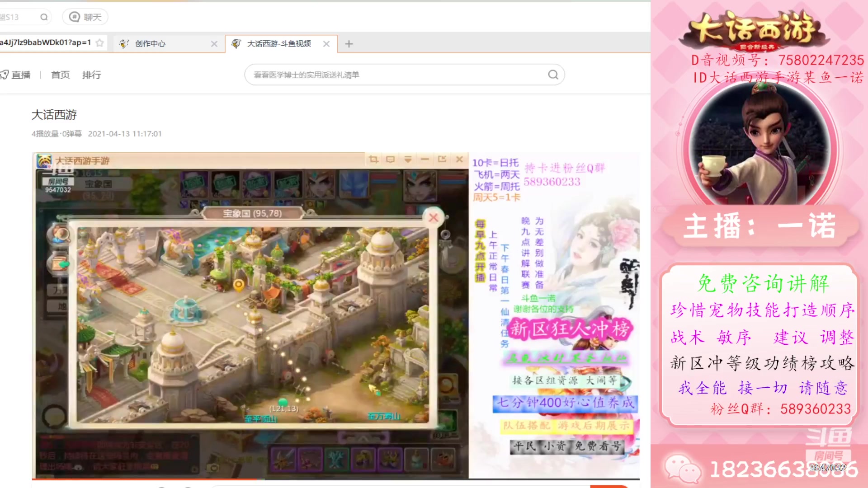This screenshot has width=868, height=488.
Task: Click the round joystick control in game
Action: click(54, 417)
